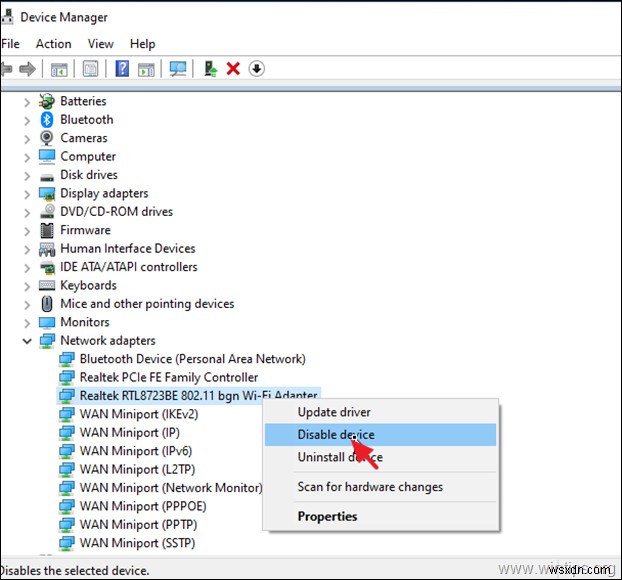Click the Display adapters icon
The height and width of the screenshot is (580, 622).
coord(47,194)
